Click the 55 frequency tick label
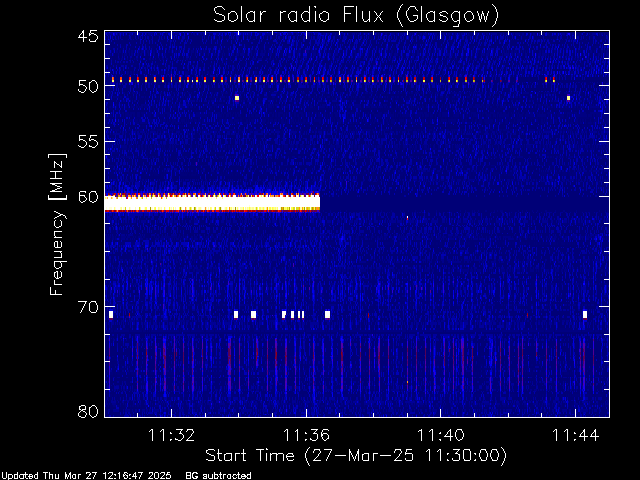Screen dimensions: 640x480 (x=88, y=142)
